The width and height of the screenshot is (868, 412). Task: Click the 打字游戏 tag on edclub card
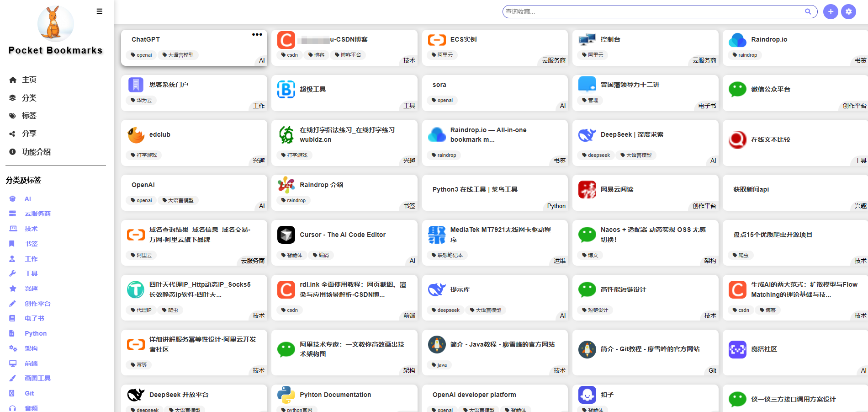[x=143, y=155]
